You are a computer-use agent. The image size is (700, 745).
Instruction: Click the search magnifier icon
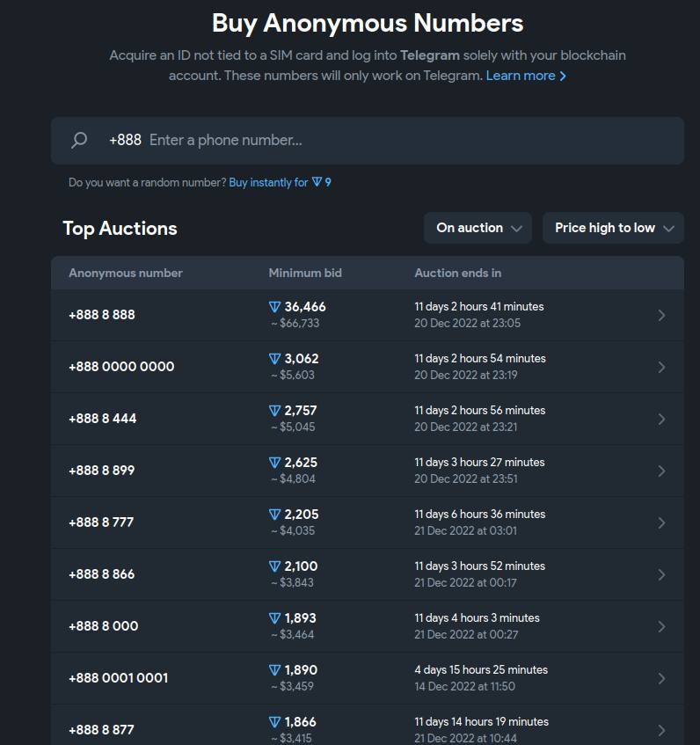point(79,140)
